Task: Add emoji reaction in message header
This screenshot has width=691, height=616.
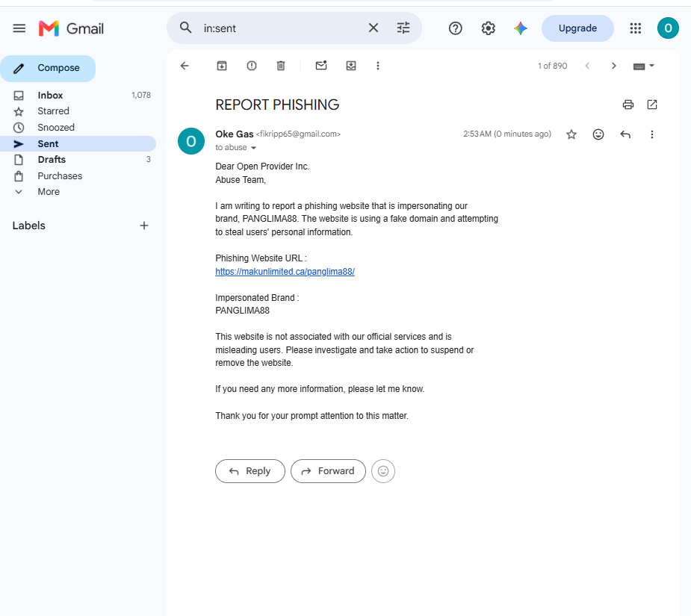Action: (x=598, y=134)
